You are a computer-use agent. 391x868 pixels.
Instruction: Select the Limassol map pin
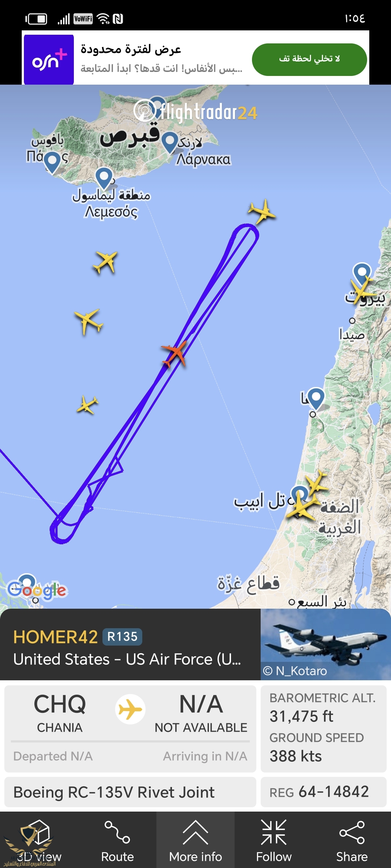pyautogui.click(x=104, y=178)
